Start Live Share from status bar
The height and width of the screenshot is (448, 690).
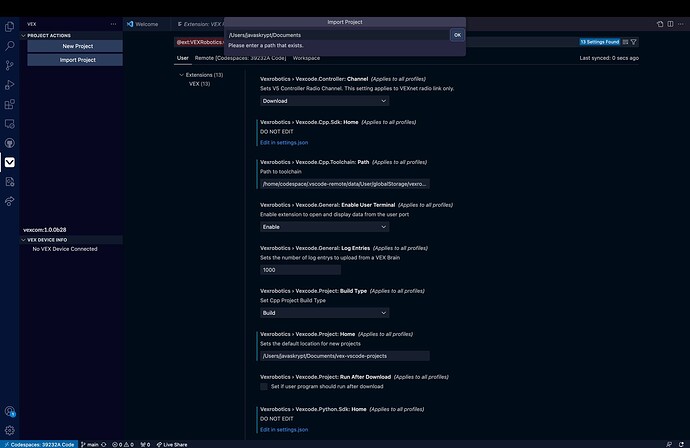172,444
